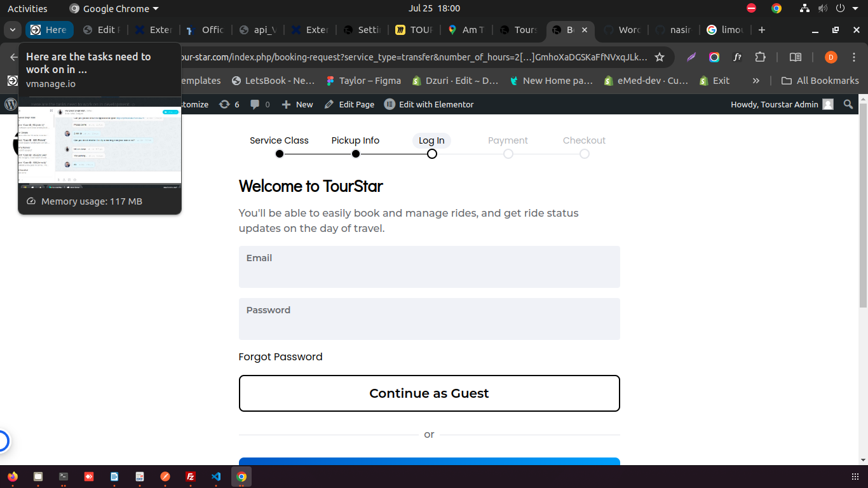Expand the hidden bookmarks overflow chevron
Image resolution: width=868 pixels, height=488 pixels.
click(756, 81)
